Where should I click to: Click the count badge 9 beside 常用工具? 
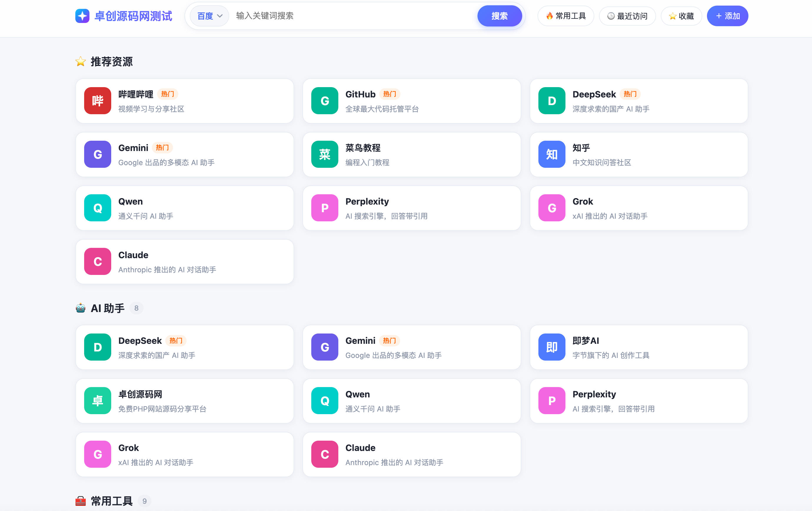(144, 501)
